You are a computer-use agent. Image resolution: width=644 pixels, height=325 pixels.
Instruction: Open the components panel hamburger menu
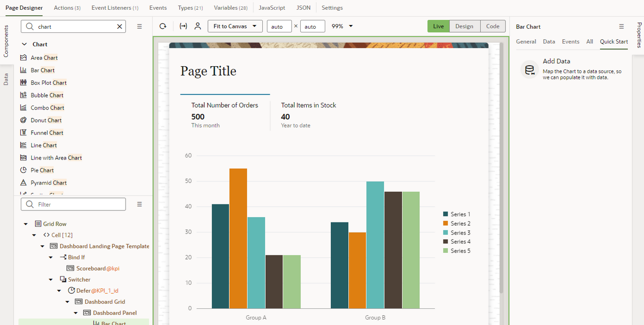tap(139, 26)
